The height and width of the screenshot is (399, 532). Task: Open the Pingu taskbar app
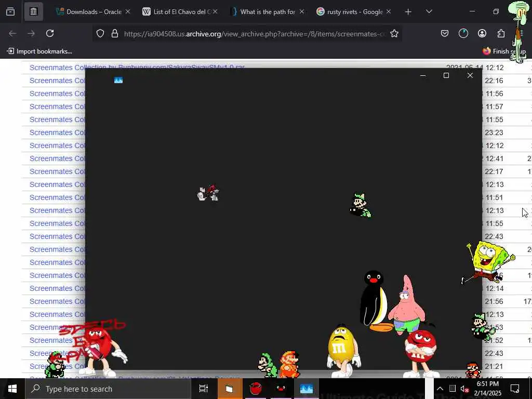[x=281, y=389]
